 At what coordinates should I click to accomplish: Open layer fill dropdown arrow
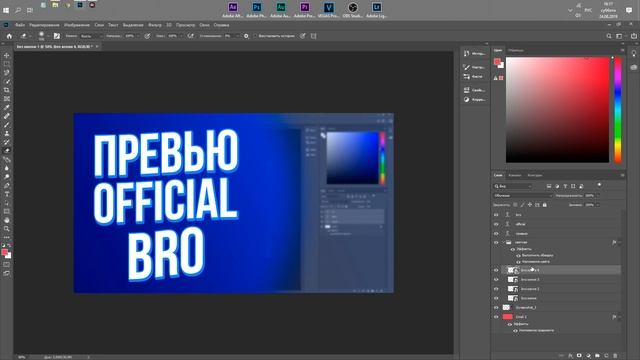pos(598,205)
